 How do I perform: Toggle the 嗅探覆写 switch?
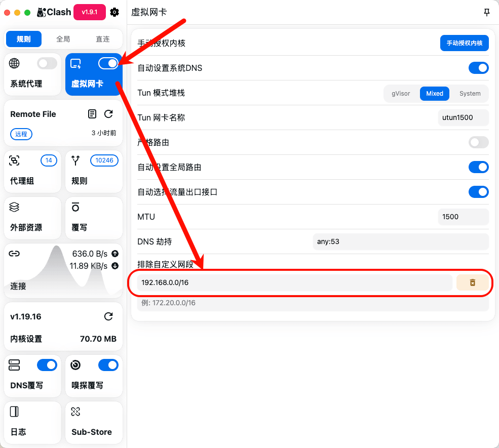click(x=108, y=365)
